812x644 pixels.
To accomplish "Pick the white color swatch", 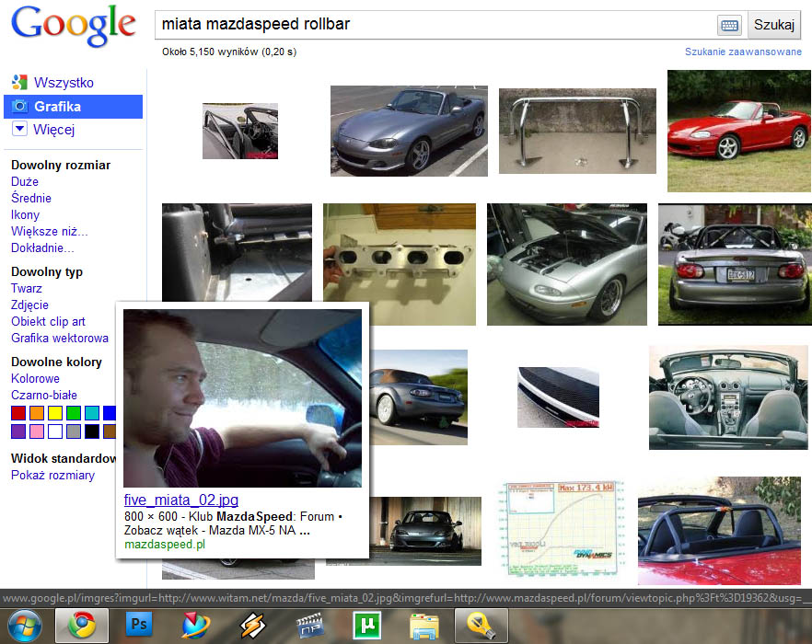I will pyautogui.click(x=55, y=431).
